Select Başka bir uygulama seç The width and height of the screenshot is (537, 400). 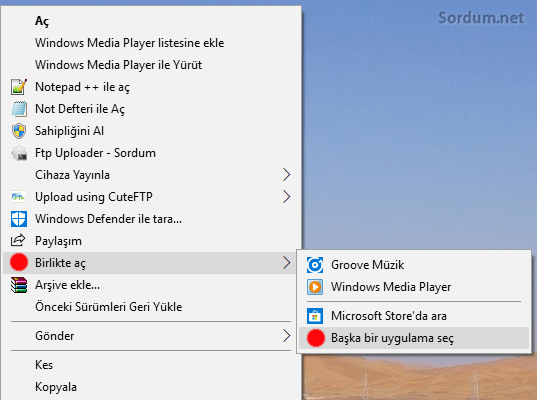click(414, 338)
